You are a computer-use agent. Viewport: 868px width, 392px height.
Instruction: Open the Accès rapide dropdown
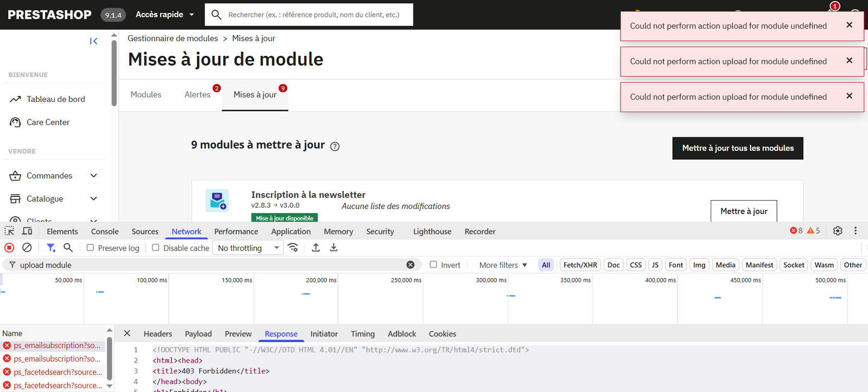[x=165, y=15]
